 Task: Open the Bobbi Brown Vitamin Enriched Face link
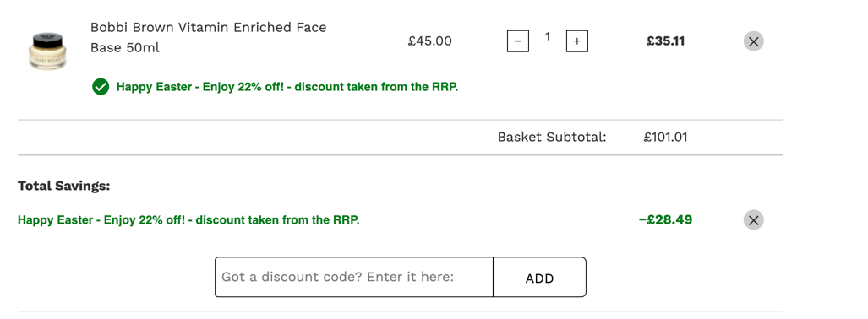(208, 28)
